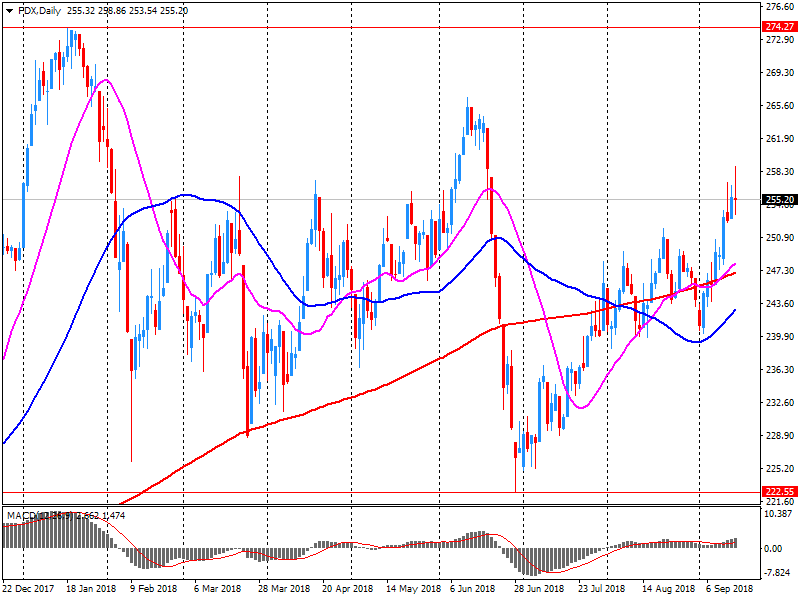Click the 22 Dec 2017 date label
800x600 pixels.
tap(28, 589)
